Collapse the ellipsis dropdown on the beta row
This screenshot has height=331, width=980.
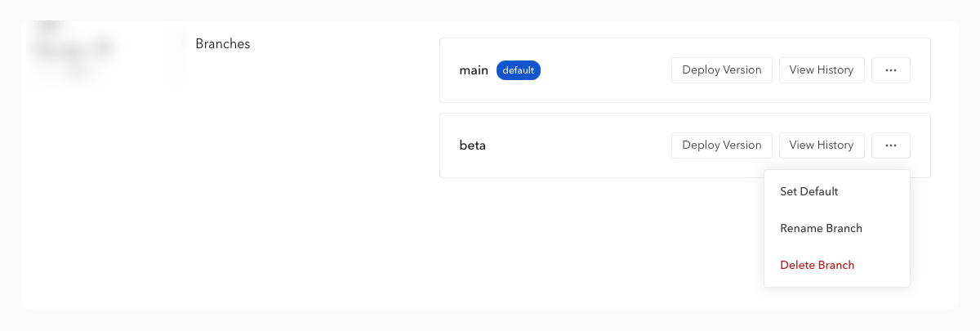click(x=890, y=145)
